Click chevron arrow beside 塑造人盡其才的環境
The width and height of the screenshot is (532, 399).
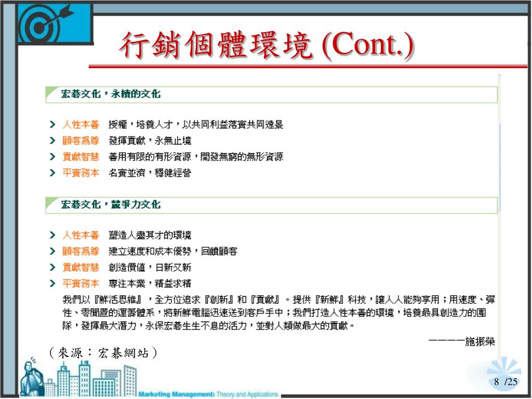[x=52, y=235]
